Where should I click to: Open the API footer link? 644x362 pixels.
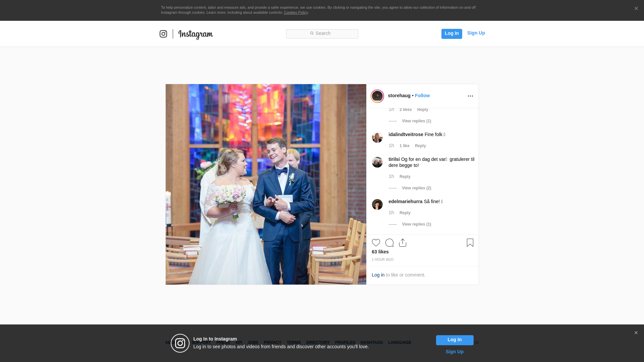click(239, 343)
